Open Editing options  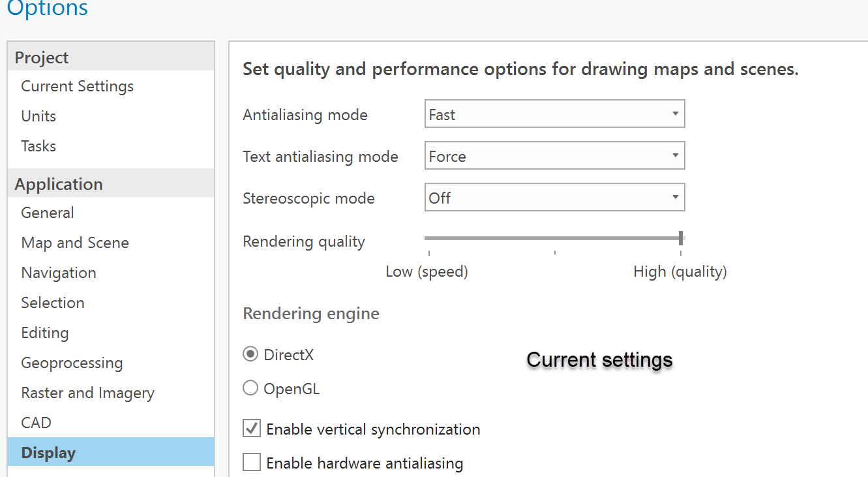pos(45,333)
